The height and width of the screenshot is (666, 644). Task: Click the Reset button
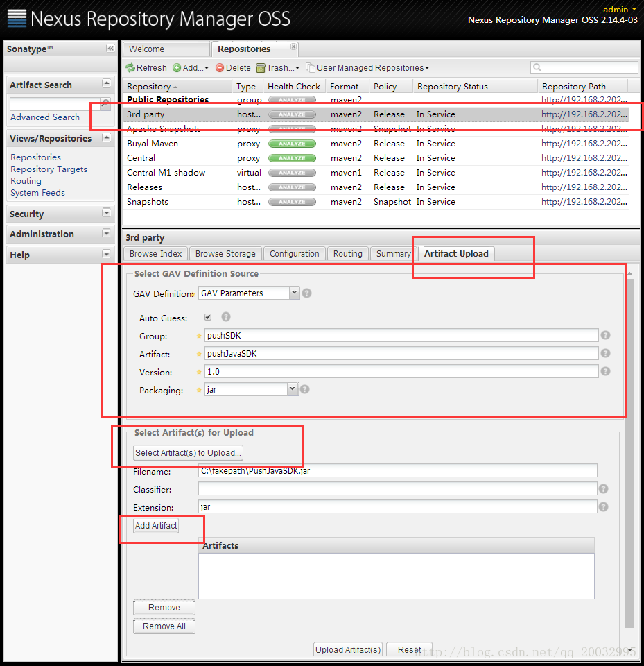[409, 650]
